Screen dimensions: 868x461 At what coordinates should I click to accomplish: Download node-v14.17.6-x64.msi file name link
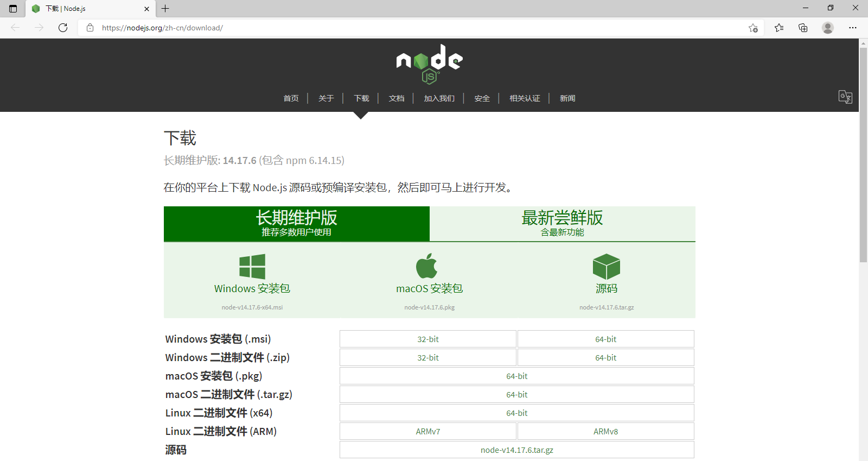pyautogui.click(x=252, y=307)
